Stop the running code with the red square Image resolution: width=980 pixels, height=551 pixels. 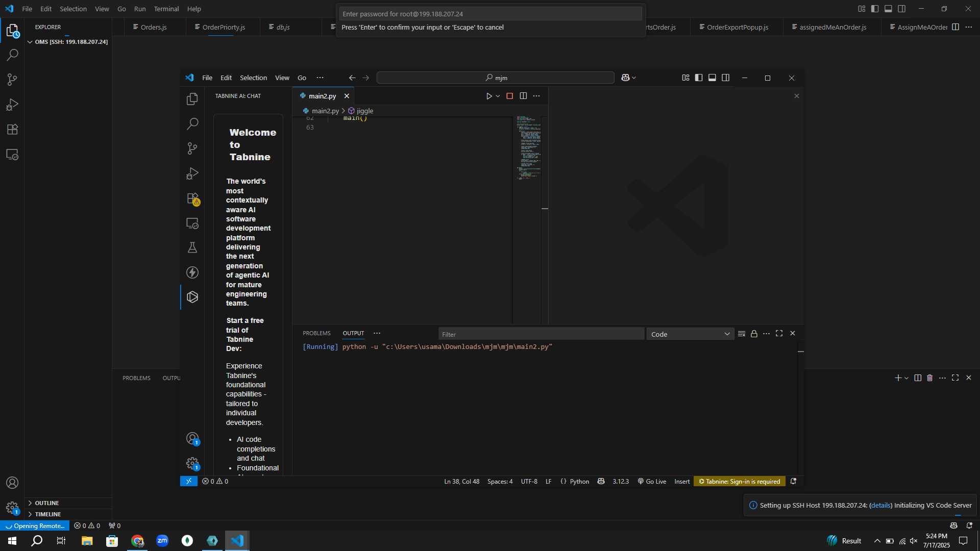(x=509, y=96)
